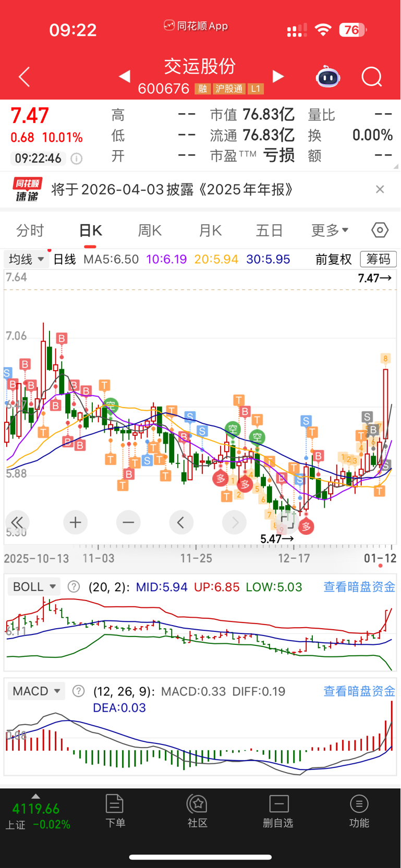Tap the 同花顺速递 logo

point(28,189)
